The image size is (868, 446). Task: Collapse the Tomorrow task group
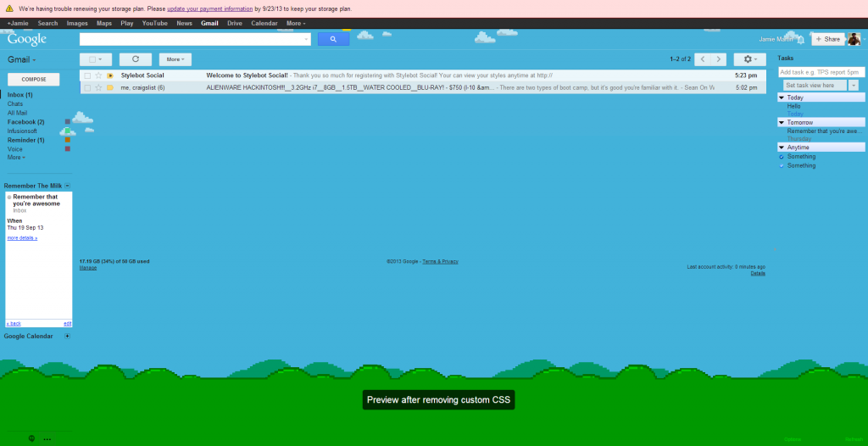[782, 122]
